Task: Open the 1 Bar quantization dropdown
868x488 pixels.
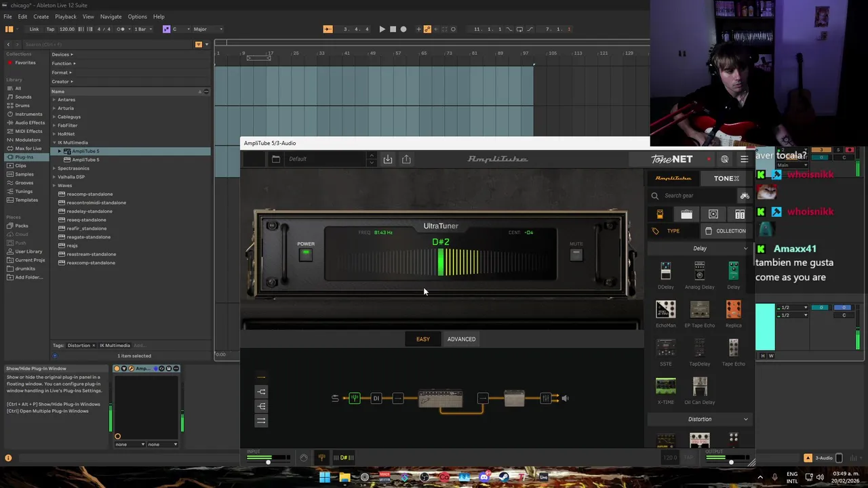Action: click(x=142, y=29)
